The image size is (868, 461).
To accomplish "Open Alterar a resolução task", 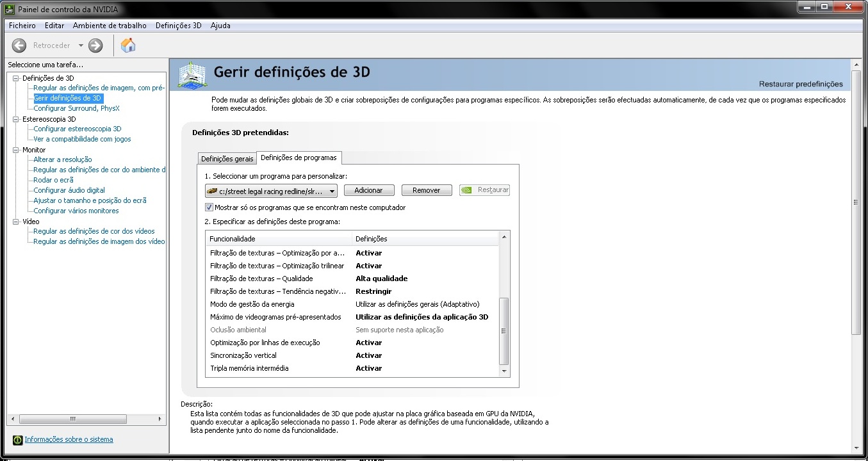I will pyautogui.click(x=63, y=159).
